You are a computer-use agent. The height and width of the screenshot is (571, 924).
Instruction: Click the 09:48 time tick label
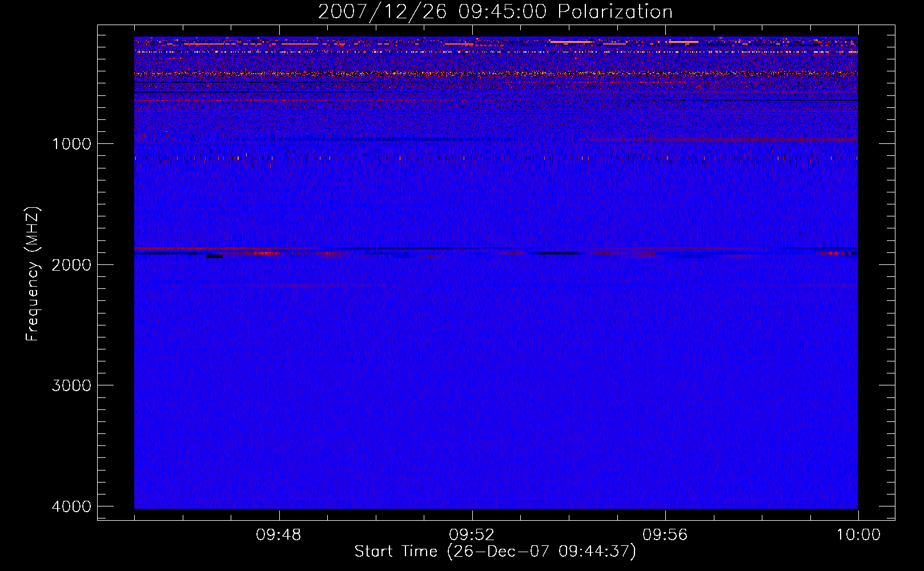click(x=279, y=535)
